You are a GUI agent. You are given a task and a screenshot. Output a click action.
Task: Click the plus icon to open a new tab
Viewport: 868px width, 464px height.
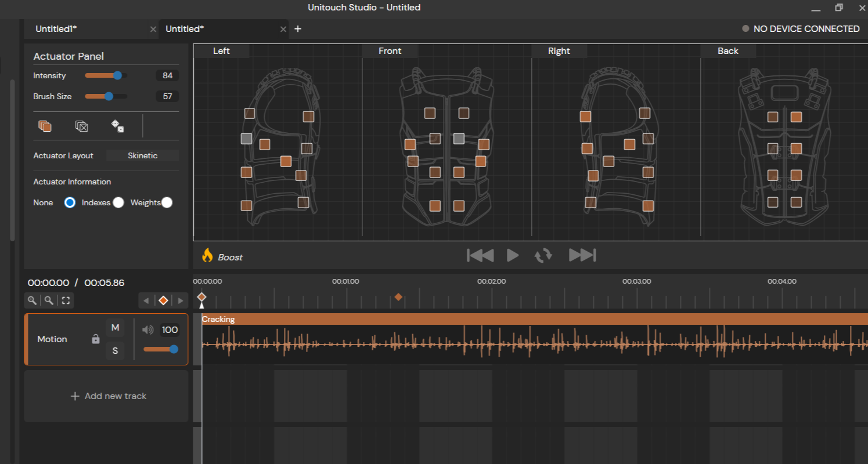(298, 29)
